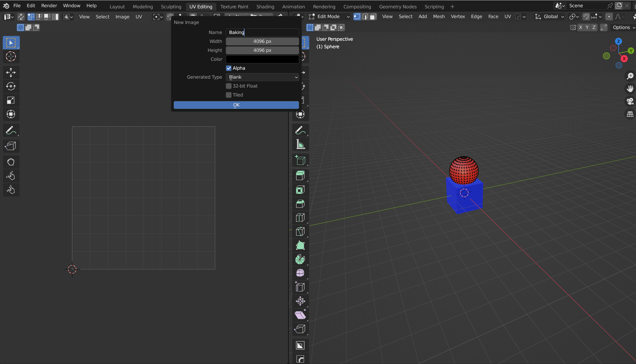Select the Cursor tool in UV editor
Viewport: 636px width, 364px height.
(x=11, y=57)
